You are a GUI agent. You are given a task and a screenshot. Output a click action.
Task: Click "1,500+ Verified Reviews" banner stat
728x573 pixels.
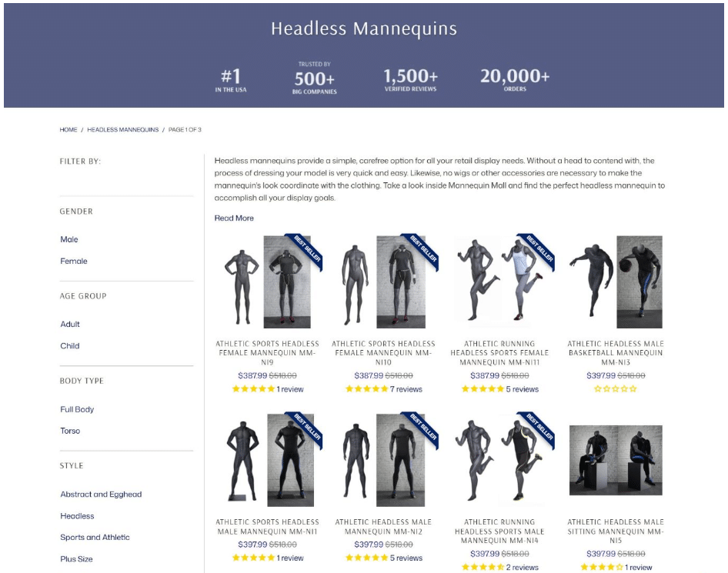410,79
